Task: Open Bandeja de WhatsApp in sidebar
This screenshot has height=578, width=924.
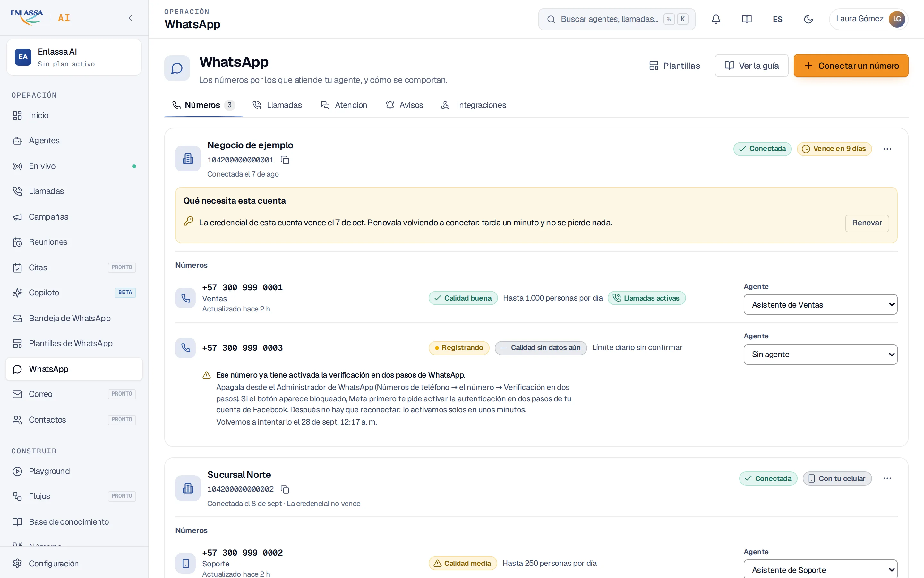Action: point(74,318)
